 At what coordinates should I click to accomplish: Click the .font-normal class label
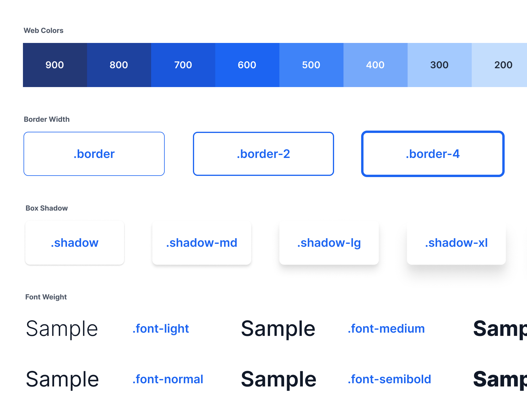click(x=168, y=379)
